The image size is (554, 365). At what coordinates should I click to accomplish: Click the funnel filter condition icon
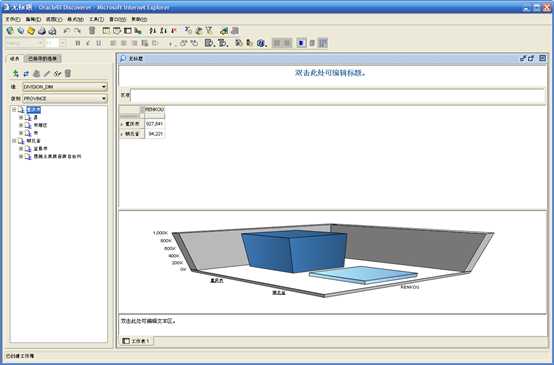[x=210, y=31]
